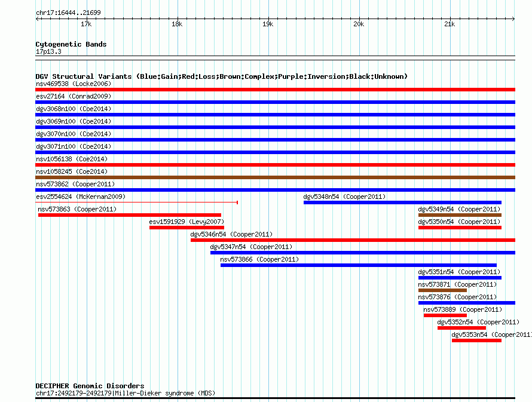
Task: Click the dgv5347n54 (Cooper2011) blue bar
Action: pos(363,253)
